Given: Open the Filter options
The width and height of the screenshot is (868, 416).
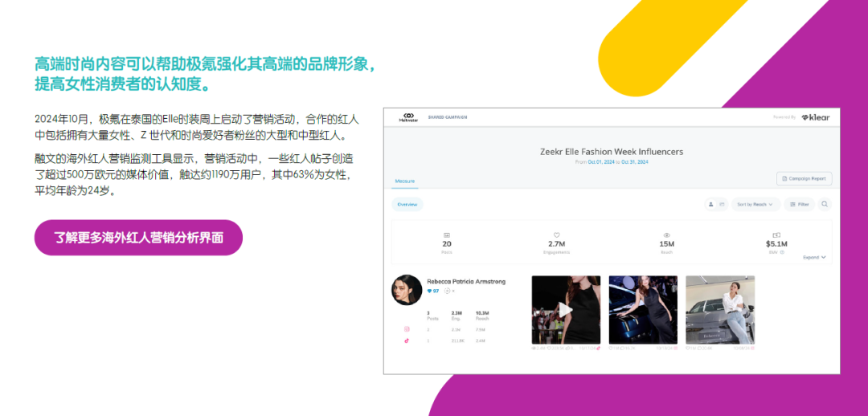Looking at the screenshot, I should [x=800, y=205].
